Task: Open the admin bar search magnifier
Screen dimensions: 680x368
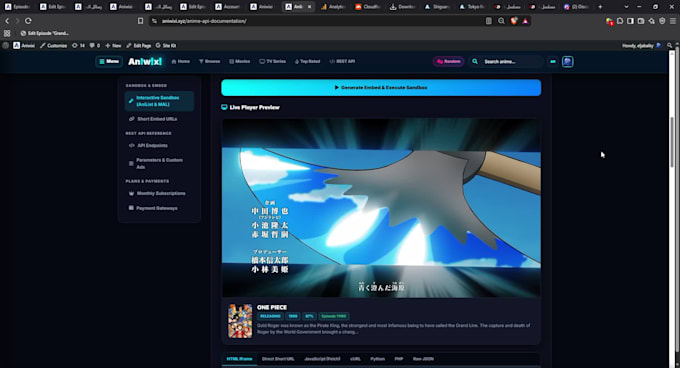Action: point(670,46)
